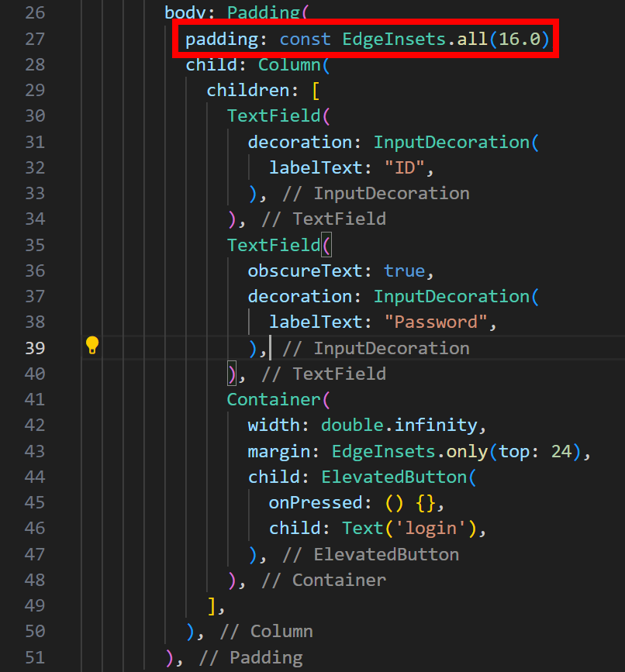Click the 'padding:' property on line 27
The width and height of the screenshot is (625, 672).
tap(226, 40)
